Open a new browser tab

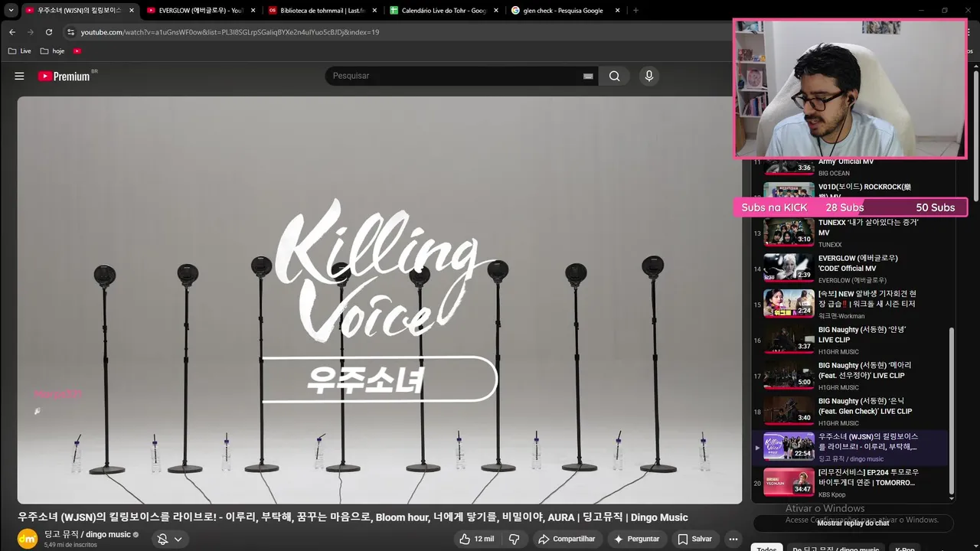tap(635, 11)
